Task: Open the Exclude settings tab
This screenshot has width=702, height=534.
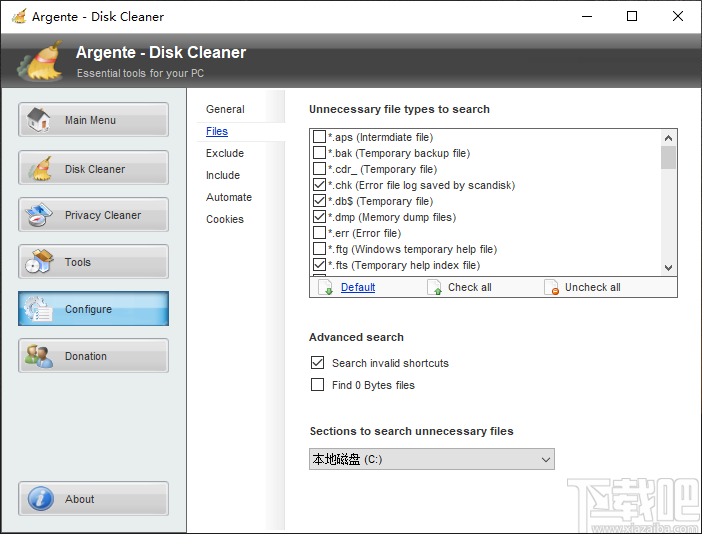Action: (225, 153)
